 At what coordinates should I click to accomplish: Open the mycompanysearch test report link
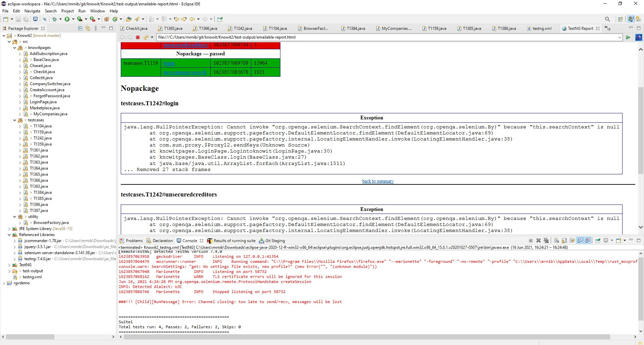[185, 72]
